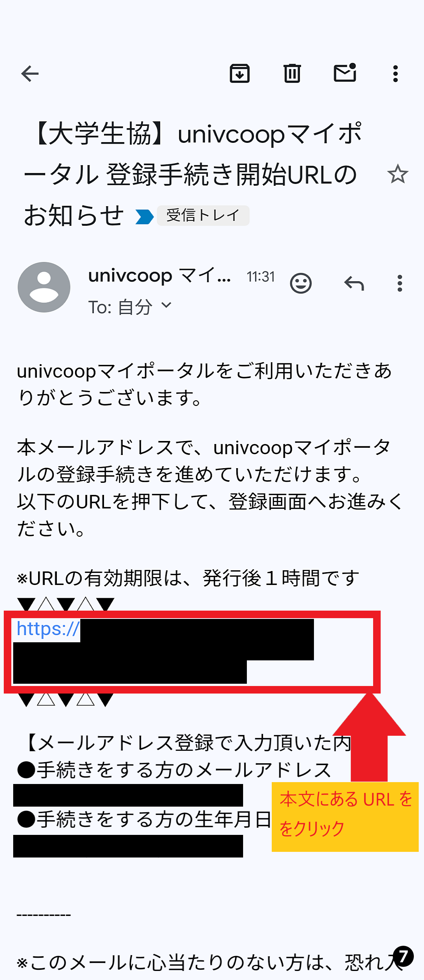424x980 pixels.
Task: Click the big red arrow annotation
Action: pyautogui.click(x=369, y=737)
